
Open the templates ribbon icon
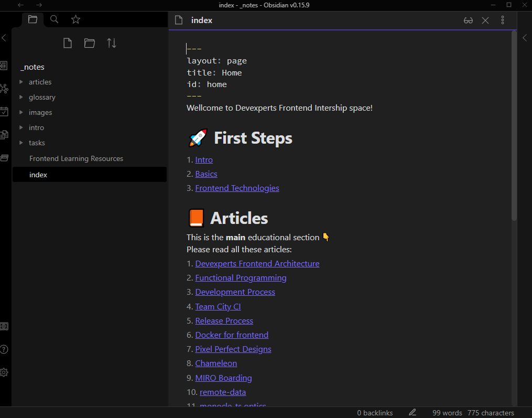4,134
